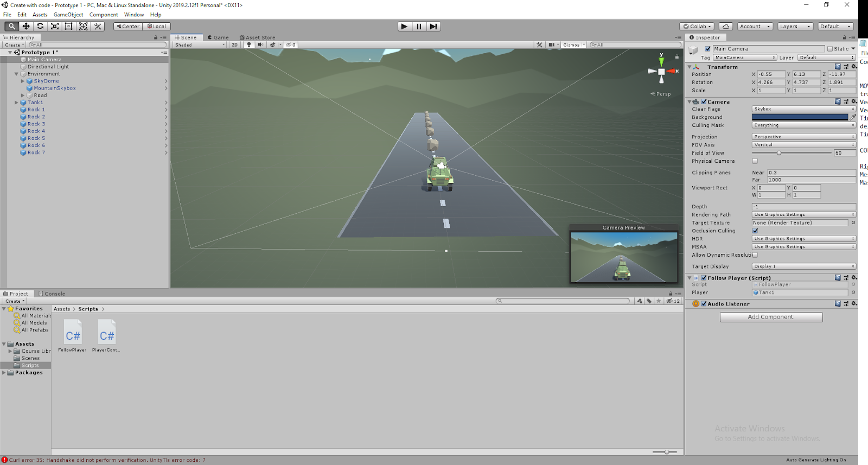The width and height of the screenshot is (868, 465).
Task: Open Tag MainCamera dropdown
Action: [745, 58]
